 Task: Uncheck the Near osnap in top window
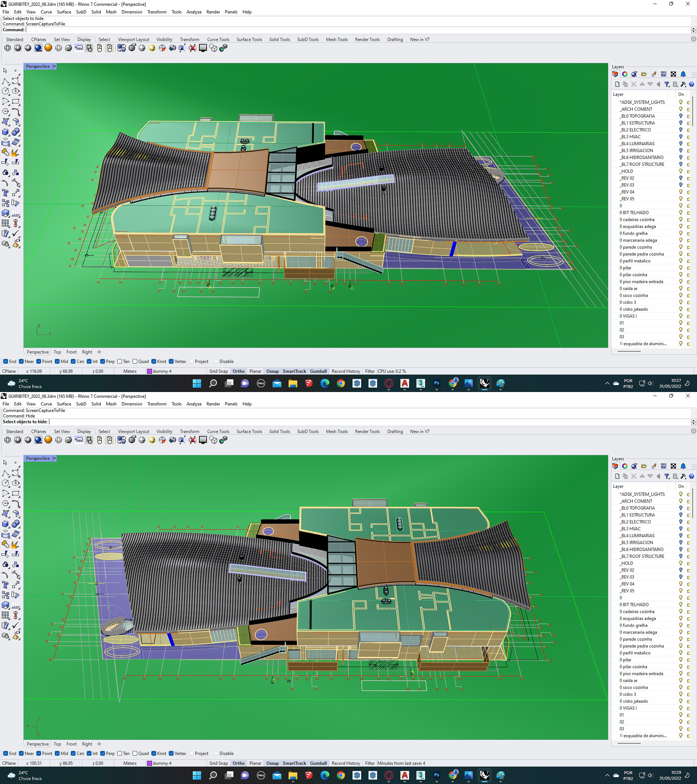point(21,361)
